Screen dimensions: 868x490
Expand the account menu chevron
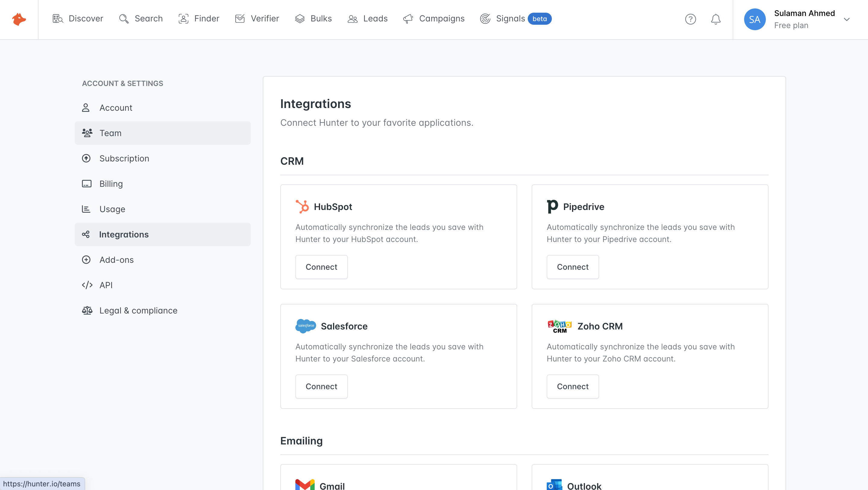coord(846,19)
